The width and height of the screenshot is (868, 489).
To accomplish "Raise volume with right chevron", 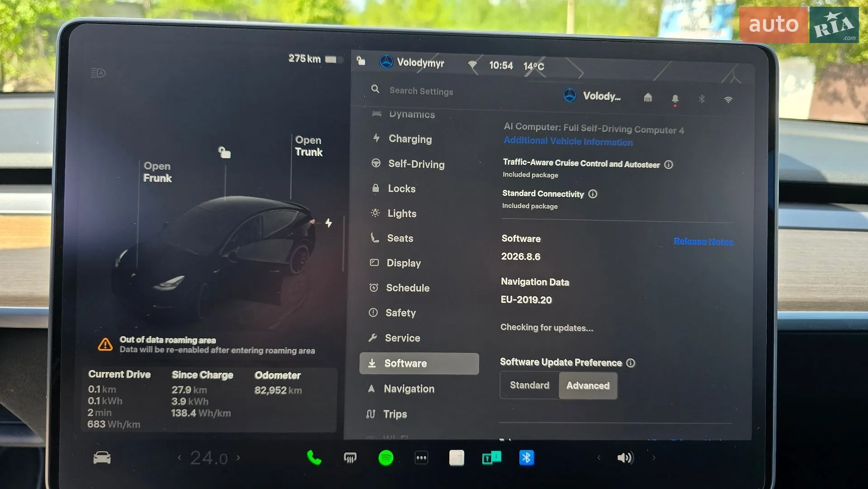I will 654,458.
